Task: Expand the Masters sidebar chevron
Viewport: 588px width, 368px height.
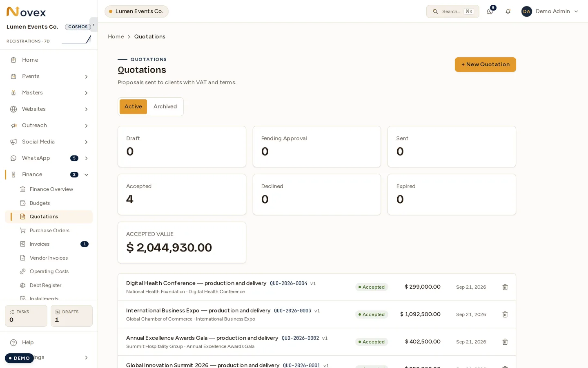Action: pos(86,93)
